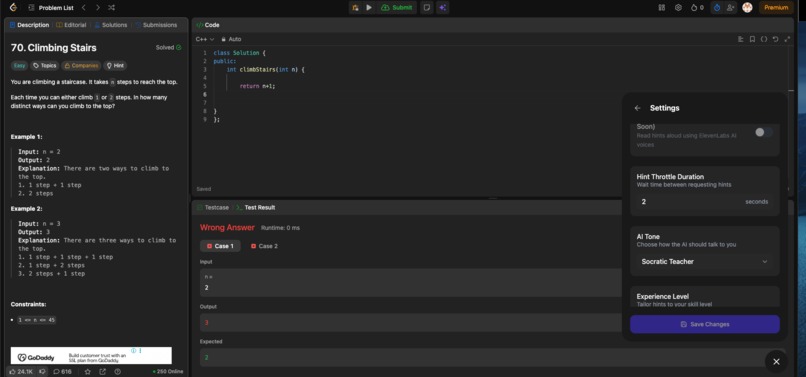Open the C++ language dropdown
Screen dimensions: 806x377
(205, 39)
